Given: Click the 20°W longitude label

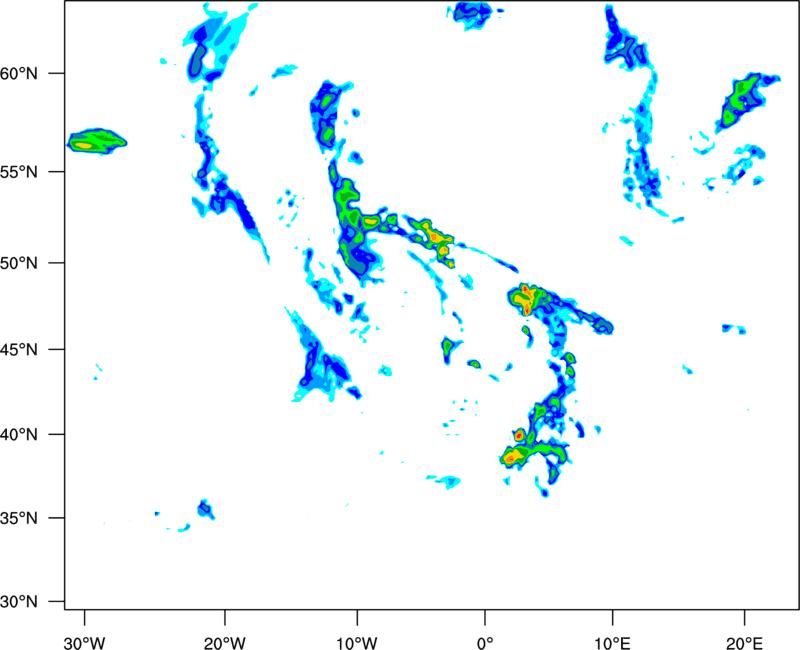Looking at the screenshot, I should [x=225, y=643].
